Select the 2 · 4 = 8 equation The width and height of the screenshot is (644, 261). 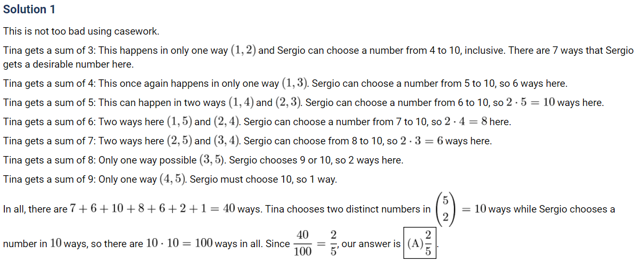click(466, 121)
